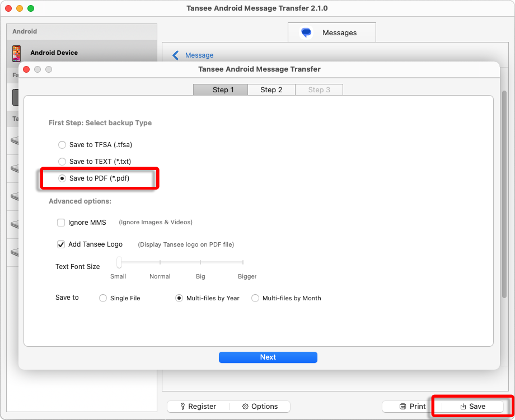This screenshot has width=515, height=420.
Task: Close the Tansee Android Message Transfer dialog
Action: tap(27, 69)
